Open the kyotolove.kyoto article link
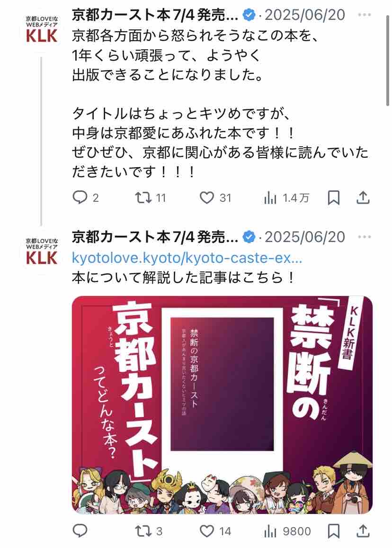The width and height of the screenshot is (392, 548). (x=187, y=258)
